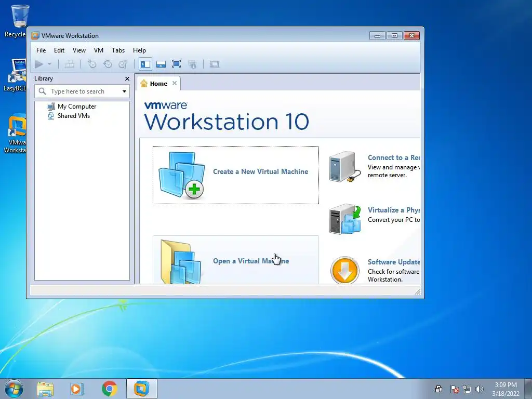Open the Edit menu
532x399 pixels.
click(x=59, y=50)
